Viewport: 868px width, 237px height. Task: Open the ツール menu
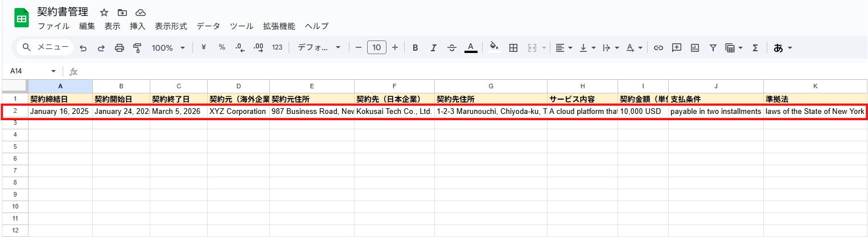[242, 26]
